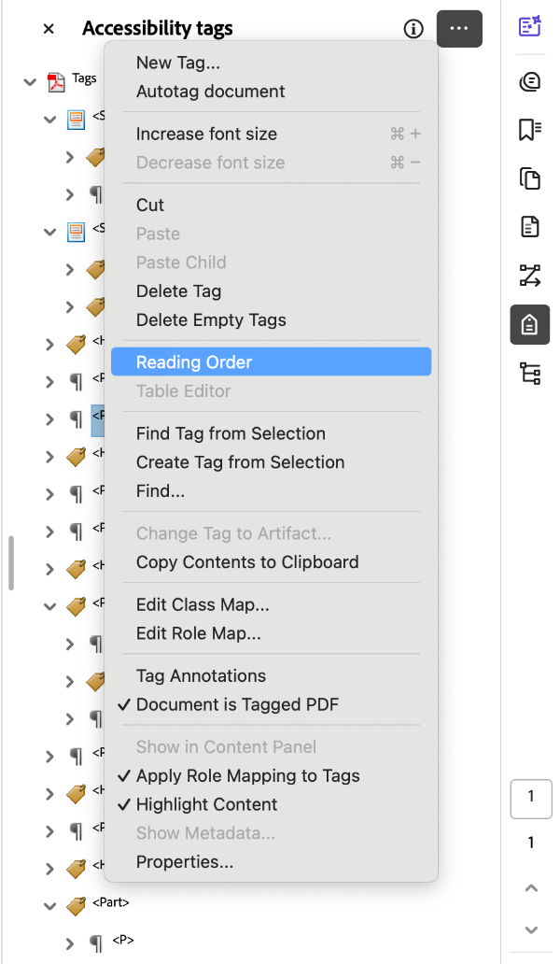Expand the <Part> tag node
Viewport: 560px width, 964px height.
tap(50, 905)
